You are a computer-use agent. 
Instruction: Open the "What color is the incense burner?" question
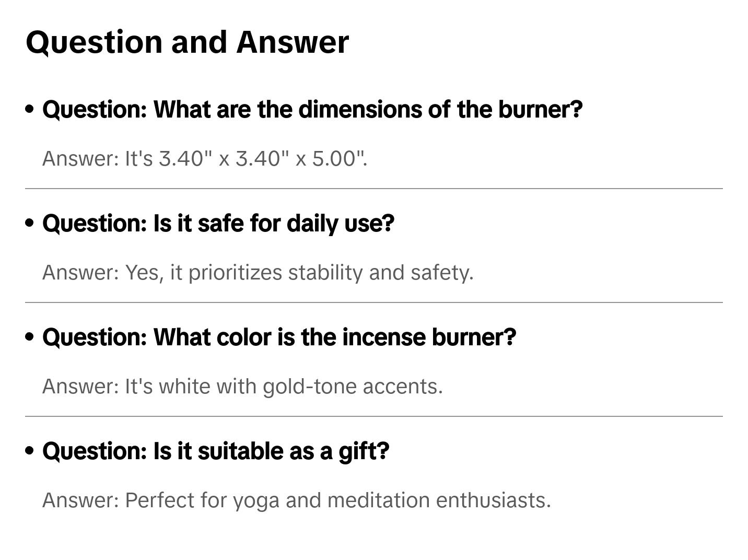[x=279, y=337]
